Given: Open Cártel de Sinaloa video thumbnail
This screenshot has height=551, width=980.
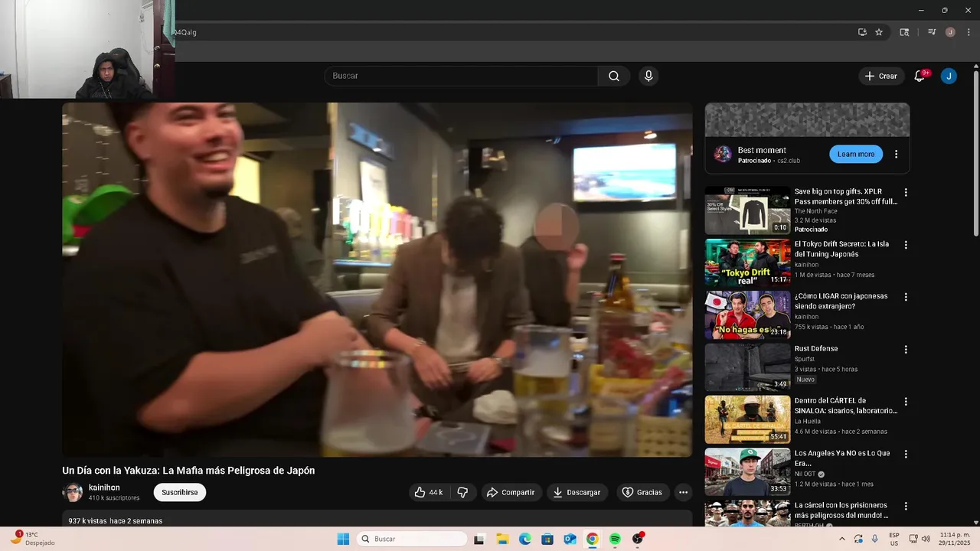Looking at the screenshot, I should 747,419.
